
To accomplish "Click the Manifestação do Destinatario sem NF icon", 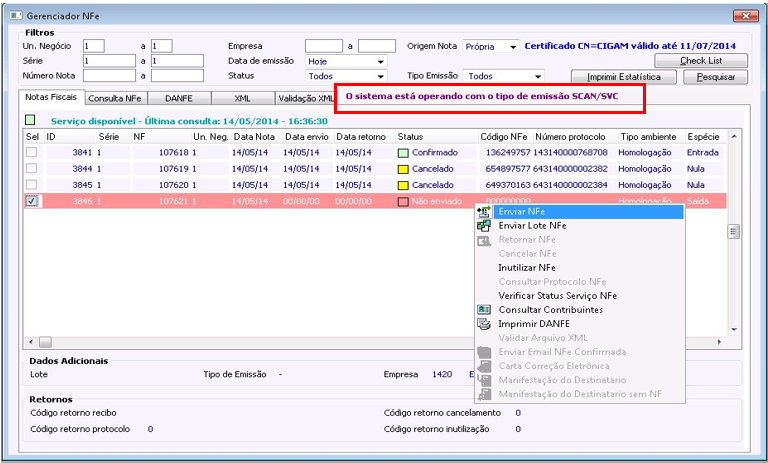I will pos(484,394).
